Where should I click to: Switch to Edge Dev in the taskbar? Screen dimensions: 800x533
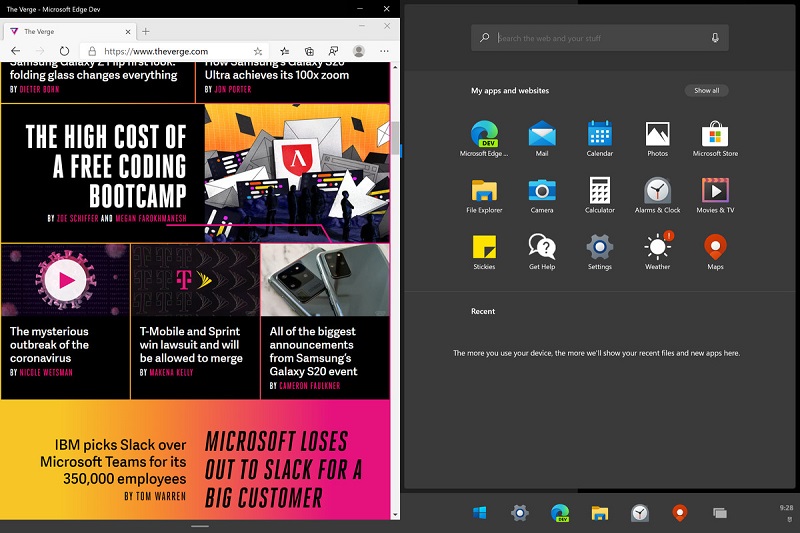pyautogui.click(x=560, y=513)
